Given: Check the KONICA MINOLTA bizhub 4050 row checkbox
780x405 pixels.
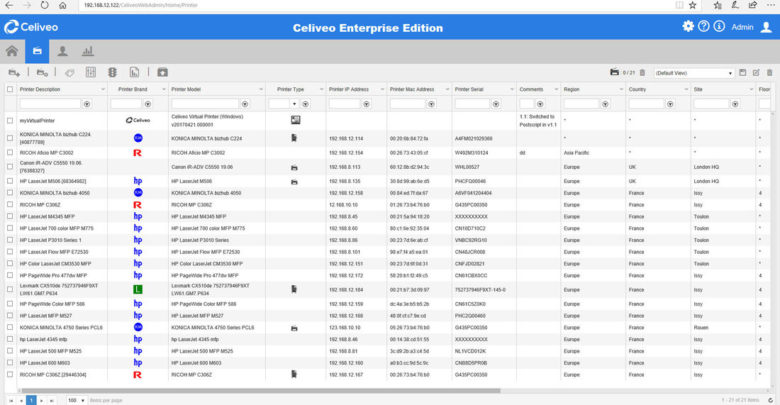Looking at the screenshot, I should pyautogui.click(x=10, y=193).
